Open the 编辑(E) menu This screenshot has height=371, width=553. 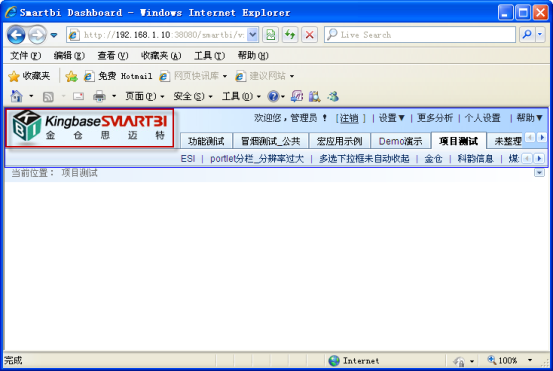pos(69,55)
